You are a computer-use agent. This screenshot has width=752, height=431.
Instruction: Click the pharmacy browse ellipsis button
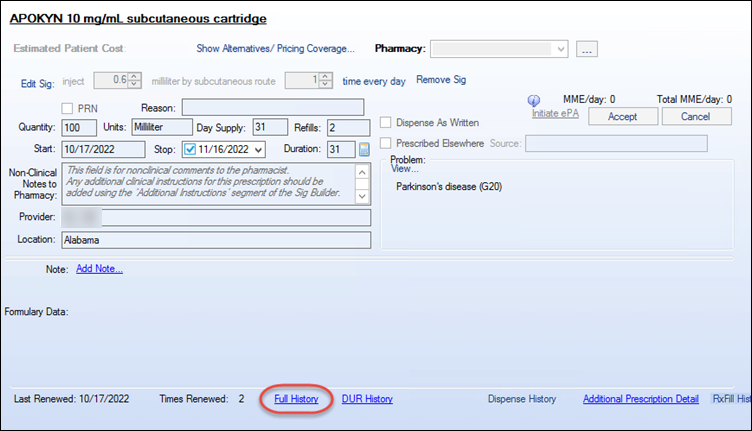587,49
